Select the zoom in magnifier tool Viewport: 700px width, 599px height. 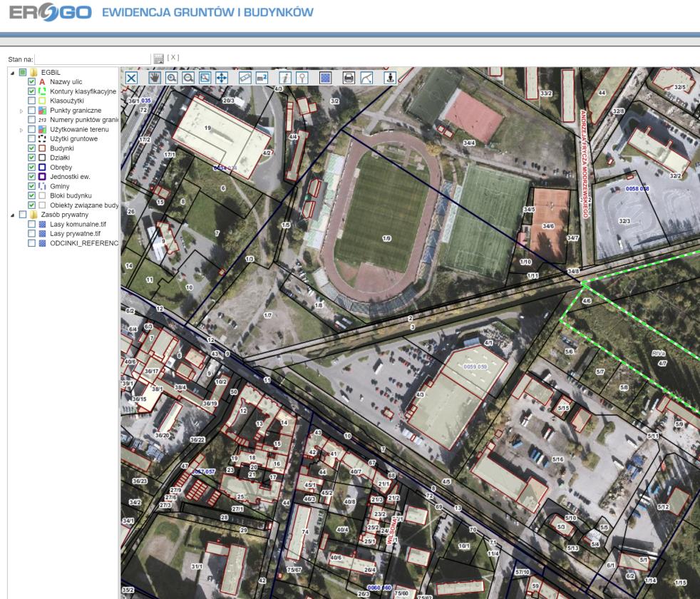(171, 78)
